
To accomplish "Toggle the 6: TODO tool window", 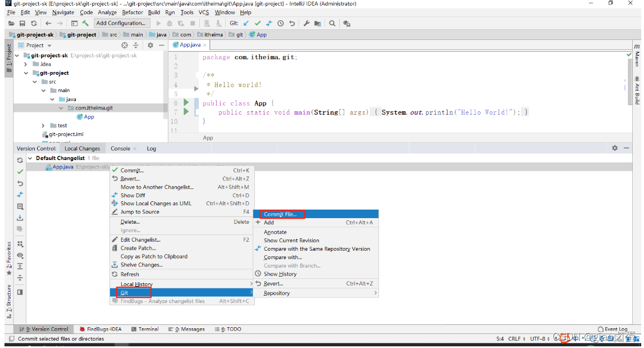I will (x=228, y=329).
